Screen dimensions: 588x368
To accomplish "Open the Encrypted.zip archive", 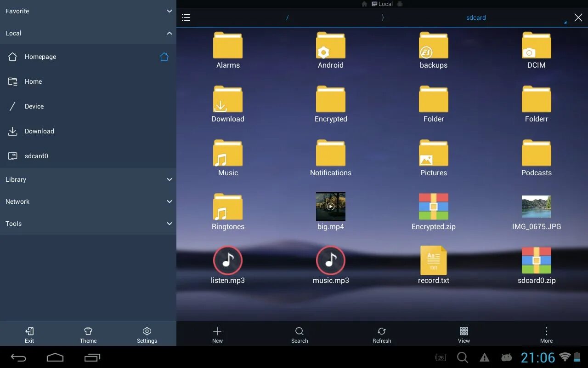I will pyautogui.click(x=434, y=211).
